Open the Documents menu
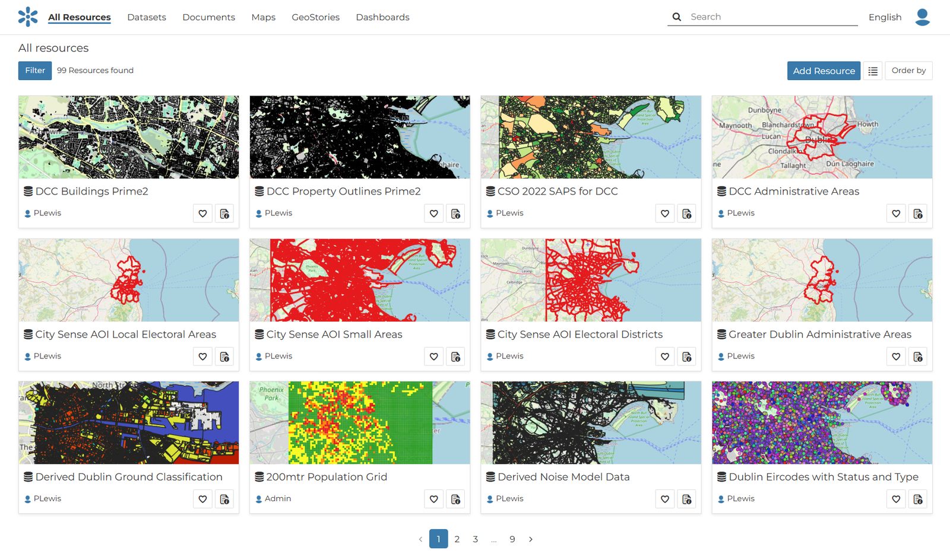The height and width of the screenshot is (560, 950). coord(208,17)
